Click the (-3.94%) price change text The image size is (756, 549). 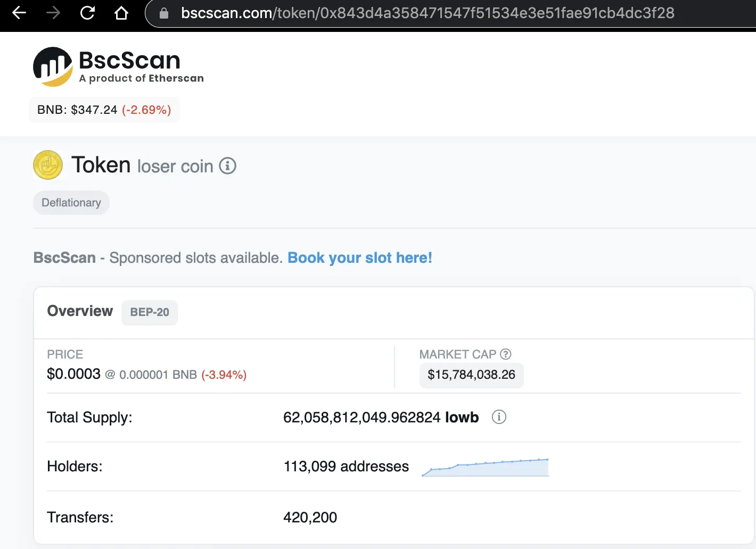224,375
